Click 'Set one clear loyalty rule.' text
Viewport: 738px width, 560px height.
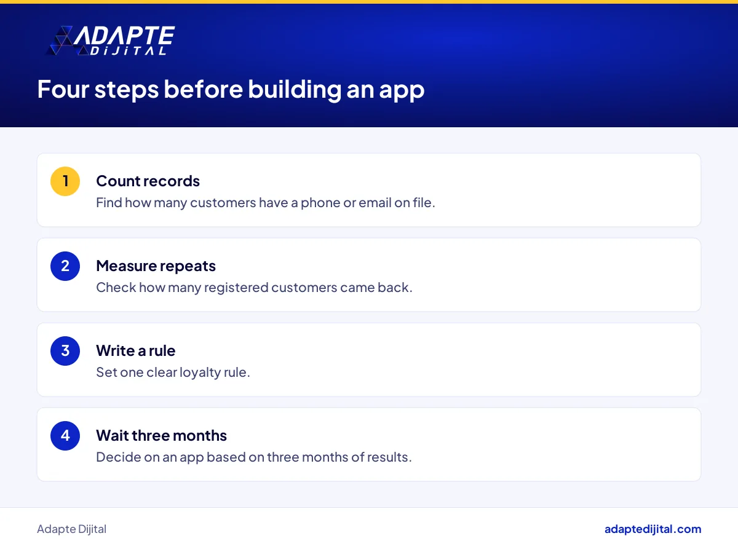pyautogui.click(x=173, y=372)
